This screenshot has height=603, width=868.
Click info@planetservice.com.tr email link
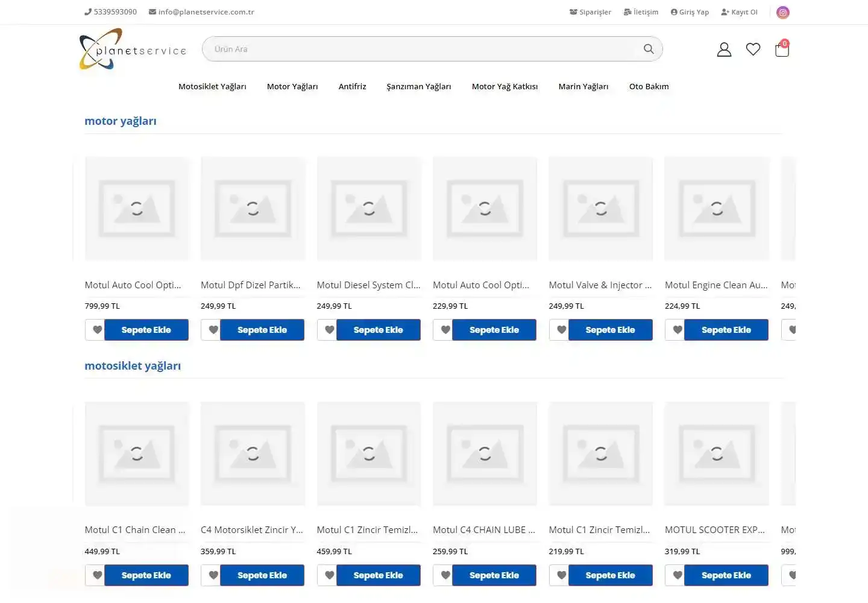click(x=201, y=12)
